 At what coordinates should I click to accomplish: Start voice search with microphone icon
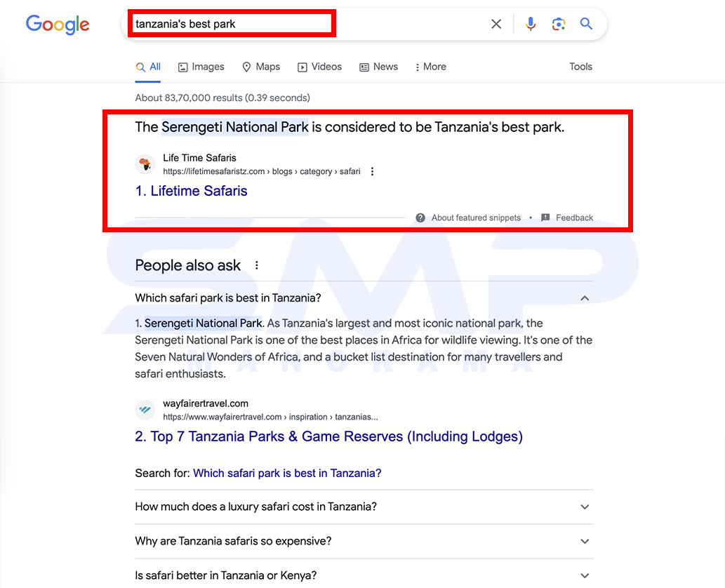pos(531,24)
